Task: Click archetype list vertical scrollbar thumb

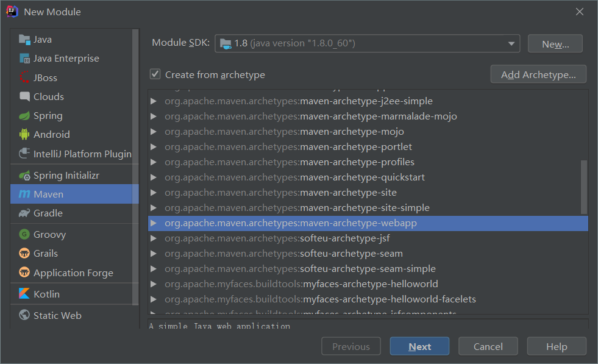Action: [x=583, y=187]
